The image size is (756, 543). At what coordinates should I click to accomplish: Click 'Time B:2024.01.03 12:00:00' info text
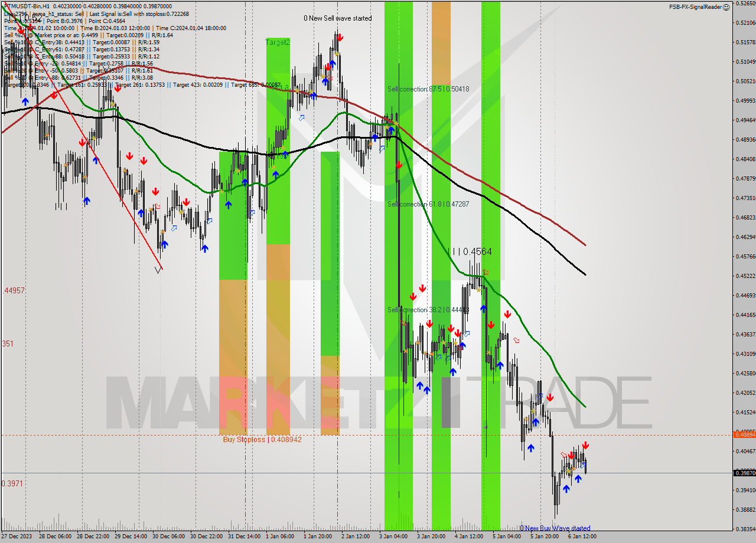pyautogui.click(x=114, y=28)
